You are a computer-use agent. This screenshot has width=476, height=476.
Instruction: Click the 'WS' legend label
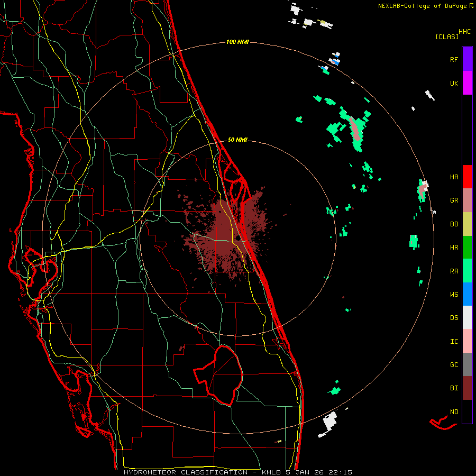454,295
